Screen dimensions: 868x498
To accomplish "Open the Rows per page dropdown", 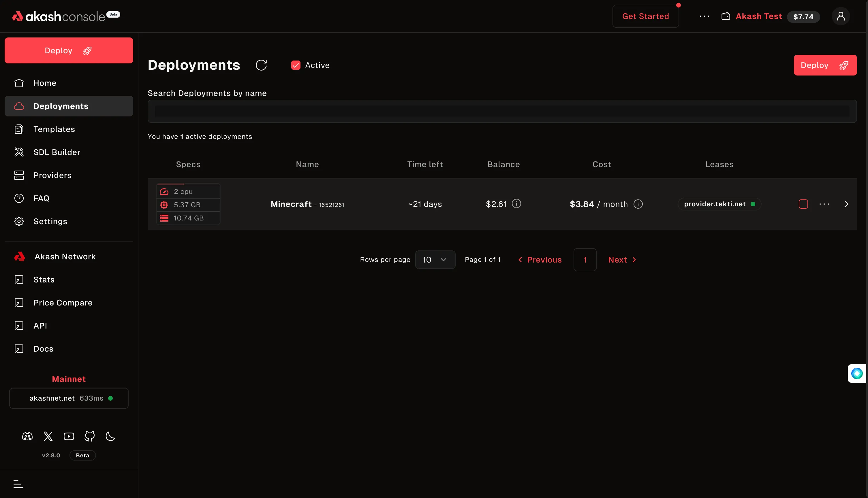I will click(435, 260).
